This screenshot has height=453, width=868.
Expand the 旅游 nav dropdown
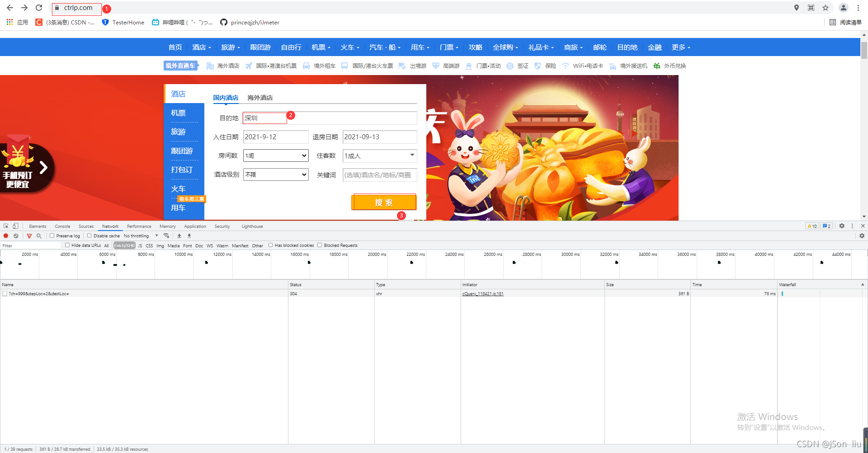click(231, 47)
